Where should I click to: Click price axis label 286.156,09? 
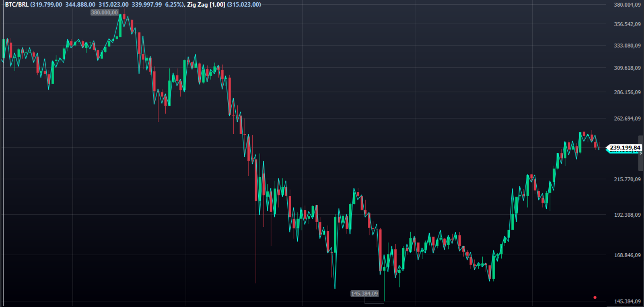pos(627,92)
